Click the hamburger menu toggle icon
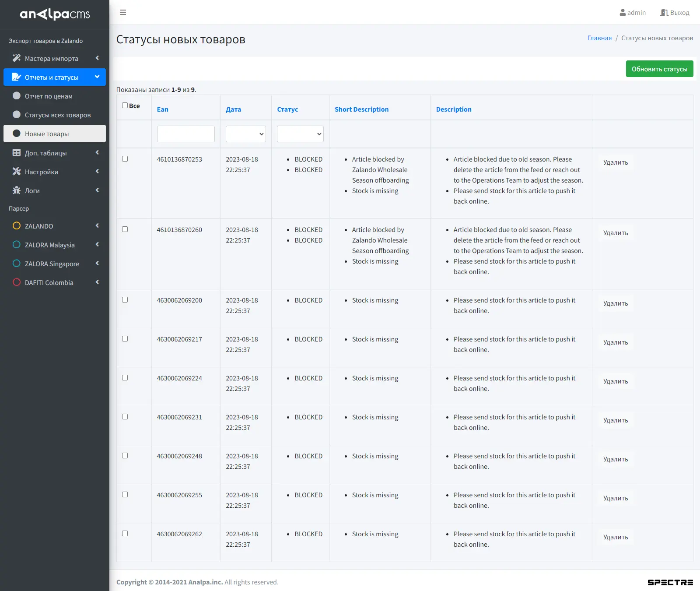The width and height of the screenshot is (700, 591). pos(123,12)
